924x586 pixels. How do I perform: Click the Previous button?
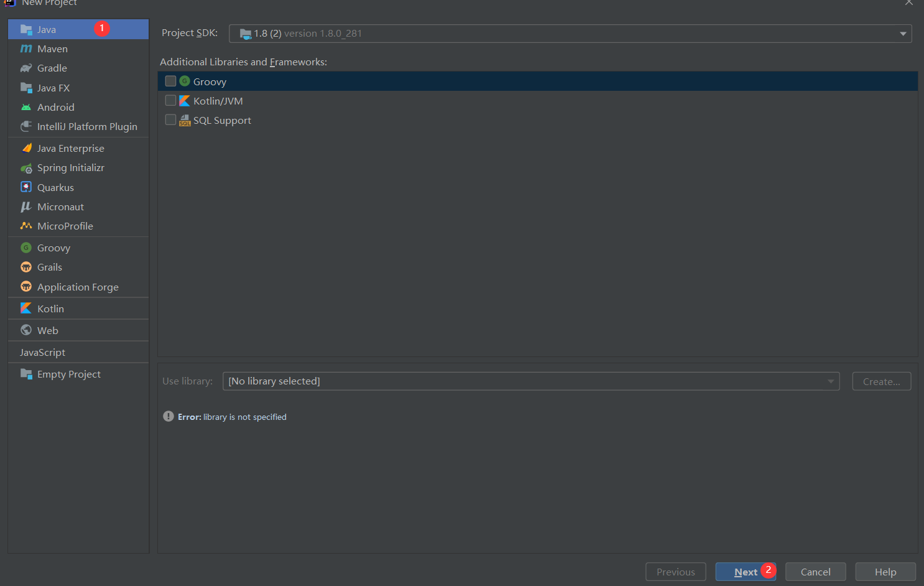[x=676, y=572]
